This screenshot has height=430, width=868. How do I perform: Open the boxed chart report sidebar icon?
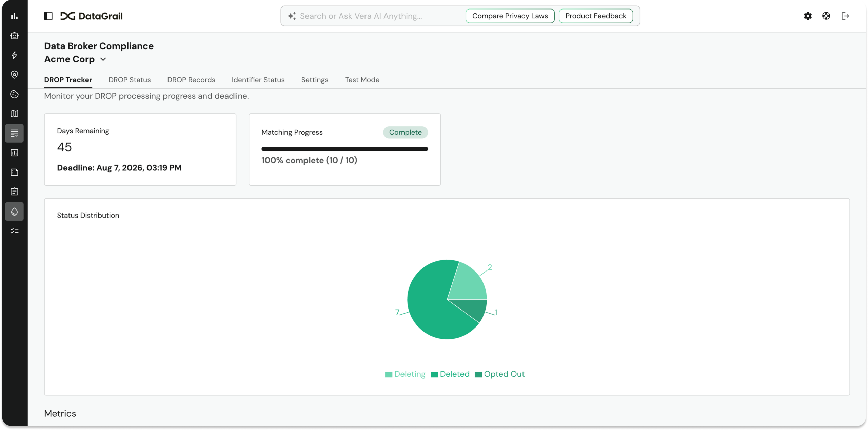(14, 153)
